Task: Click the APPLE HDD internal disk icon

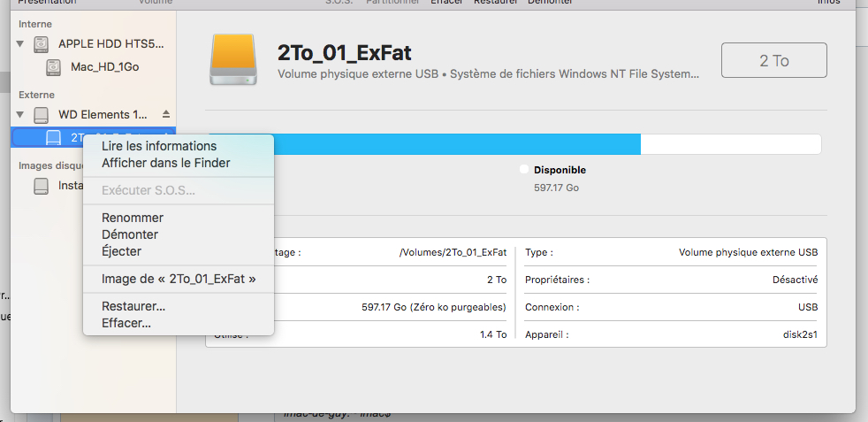Action: pos(41,43)
